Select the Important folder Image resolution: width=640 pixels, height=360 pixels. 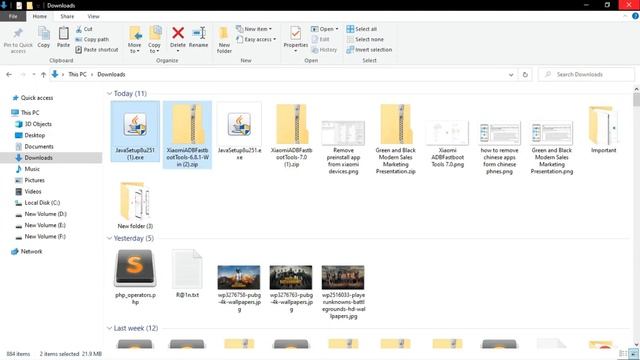(603, 129)
